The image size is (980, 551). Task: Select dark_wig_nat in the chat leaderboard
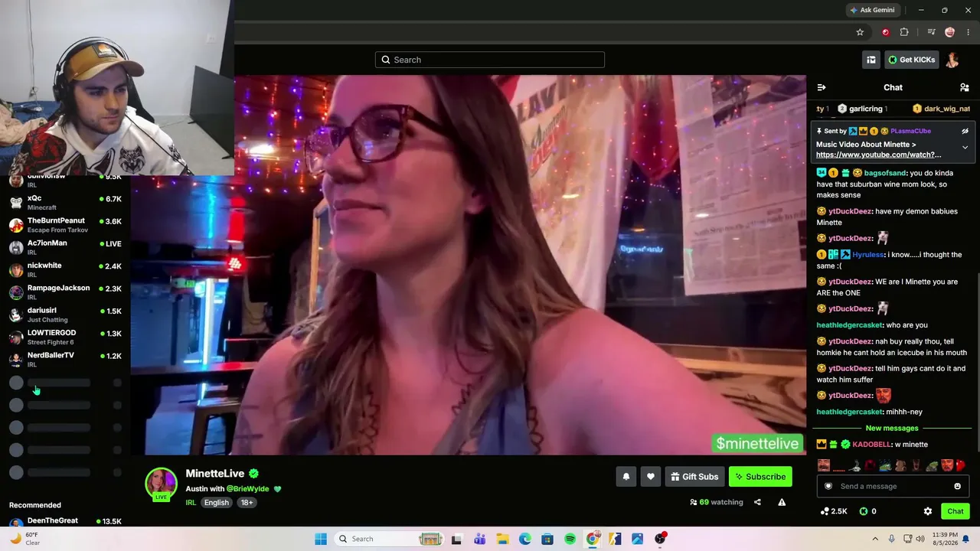(942, 109)
